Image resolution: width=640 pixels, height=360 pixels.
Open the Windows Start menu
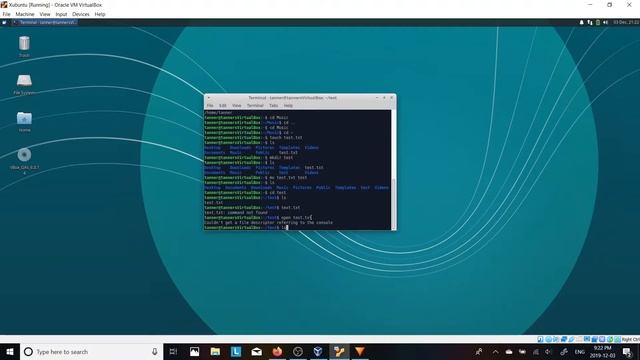click(10, 351)
